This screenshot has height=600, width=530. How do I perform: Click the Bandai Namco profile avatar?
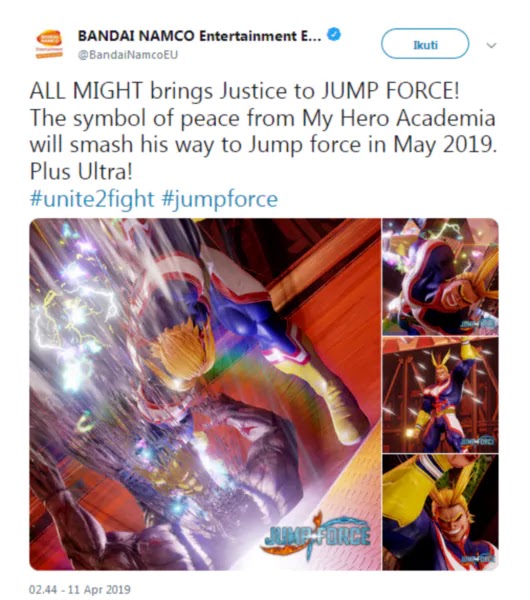49,44
